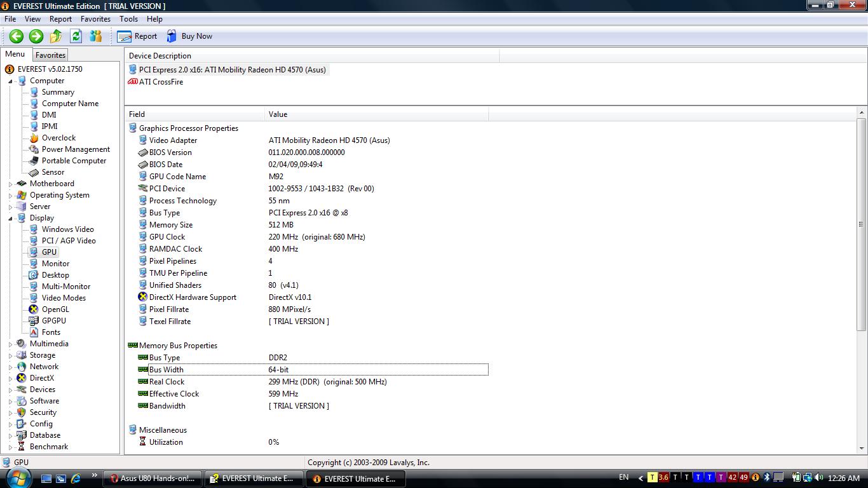Select the Pixel Fillrate row

(168, 309)
